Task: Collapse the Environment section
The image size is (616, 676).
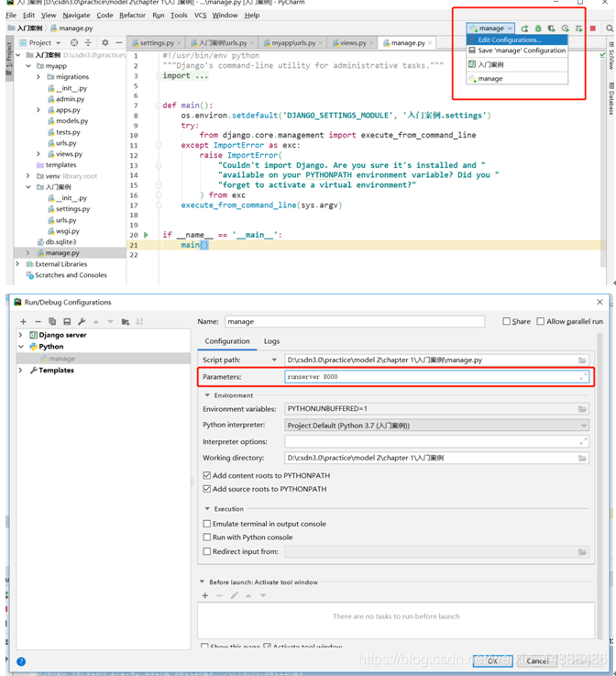Action: pos(207,395)
